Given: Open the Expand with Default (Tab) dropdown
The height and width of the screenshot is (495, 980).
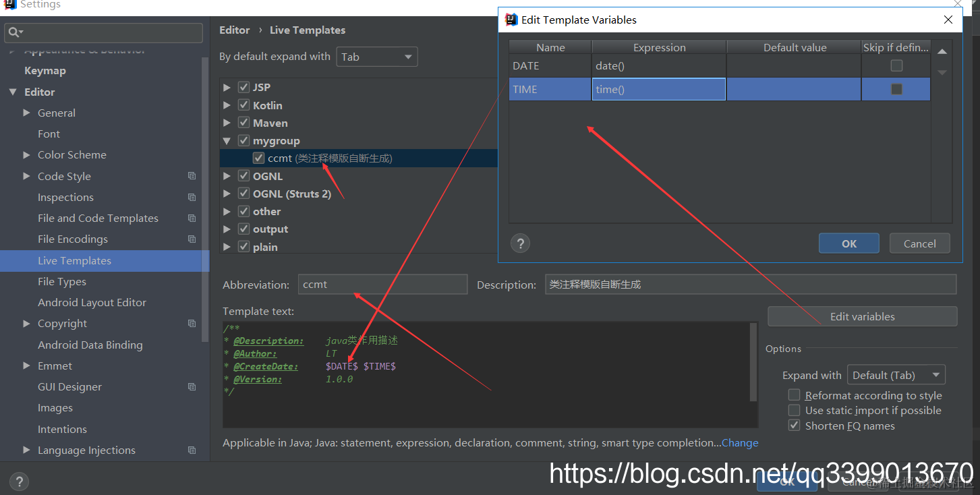Looking at the screenshot, I should (x=896, y=375).
